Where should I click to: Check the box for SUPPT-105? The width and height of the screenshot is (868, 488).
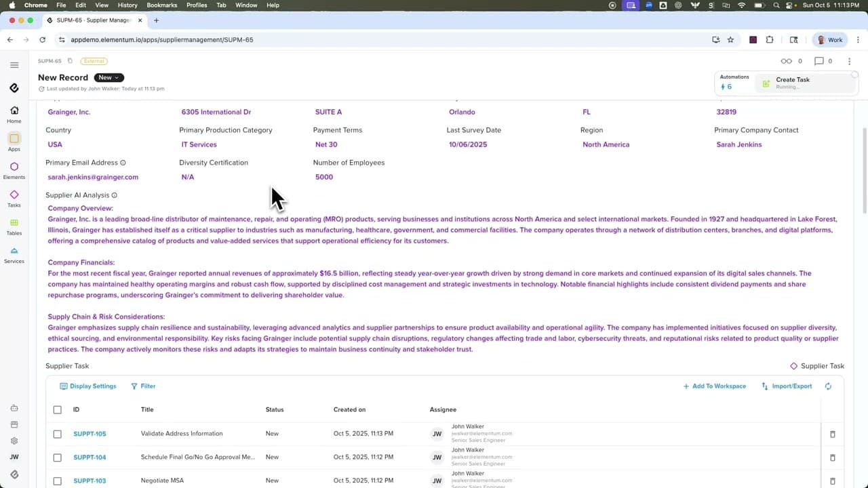pyautogui.click(x=58, y=434)
